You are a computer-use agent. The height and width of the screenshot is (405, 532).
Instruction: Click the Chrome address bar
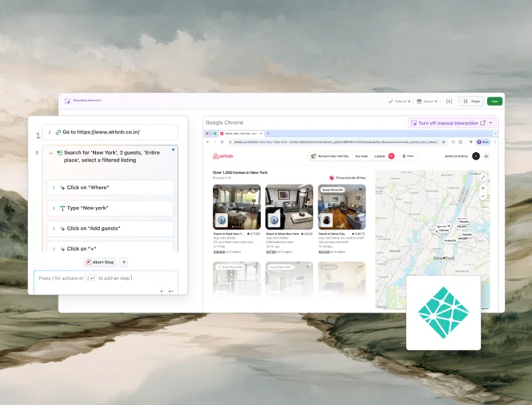(x=336, y=142)
